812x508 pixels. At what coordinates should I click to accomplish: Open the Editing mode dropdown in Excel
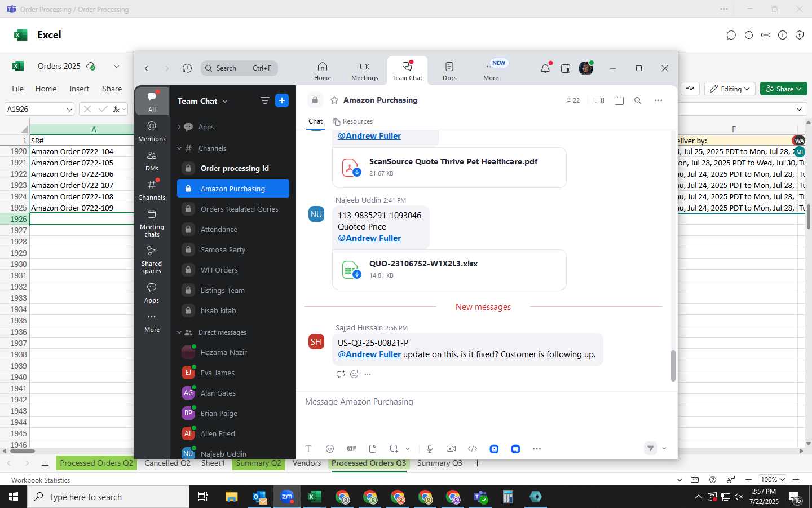pyautogui.click(x=730, y=89)
